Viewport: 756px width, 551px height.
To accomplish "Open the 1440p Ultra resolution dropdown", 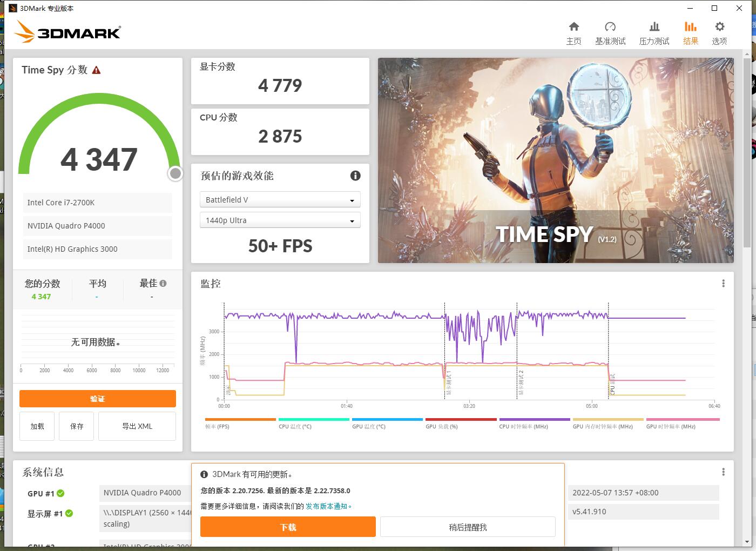I will [x=280, y=220].
